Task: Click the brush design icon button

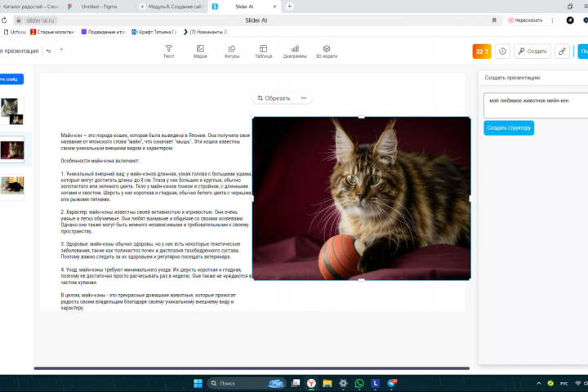Action: 562,51
